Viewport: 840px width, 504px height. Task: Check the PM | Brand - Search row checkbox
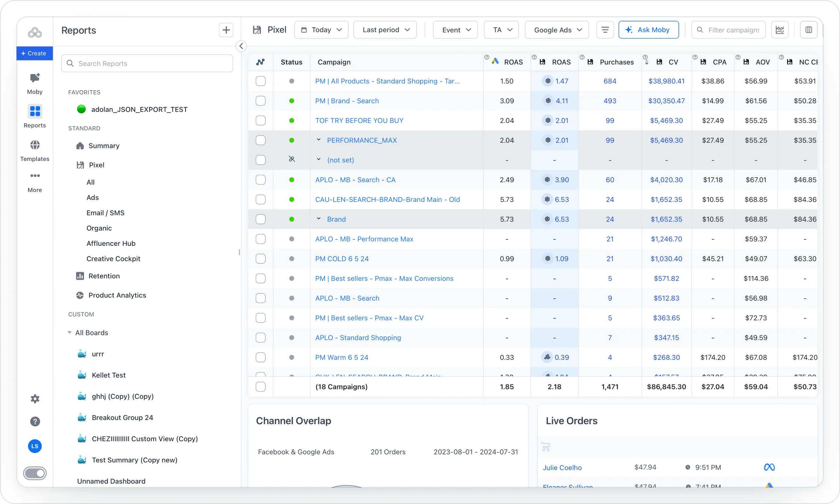click(261, 101)
